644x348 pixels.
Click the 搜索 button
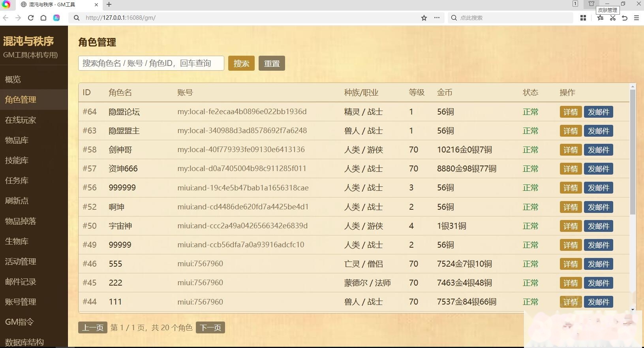(x=241, y=63)
